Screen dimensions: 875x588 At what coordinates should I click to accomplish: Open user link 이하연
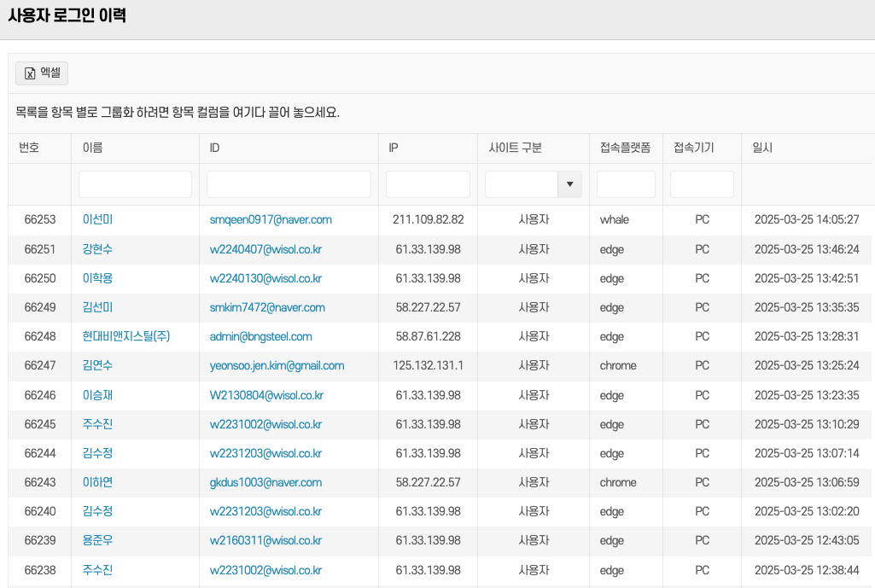tap(97, 483)
